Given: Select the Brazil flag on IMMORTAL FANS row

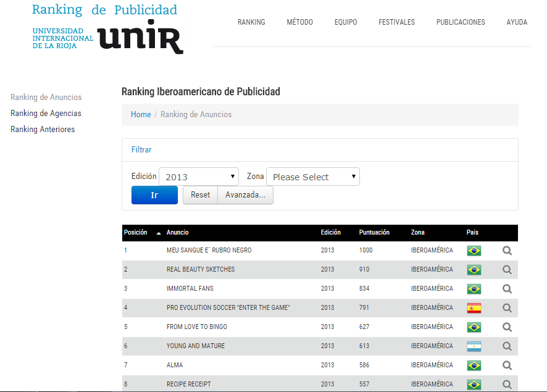Looking at the screenshot, I should 474,288.
